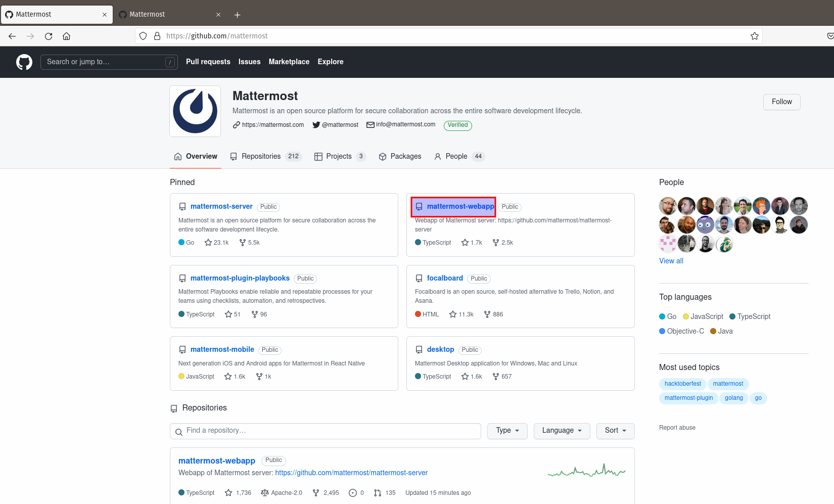Open the Explore menu item

pos(331,62)
